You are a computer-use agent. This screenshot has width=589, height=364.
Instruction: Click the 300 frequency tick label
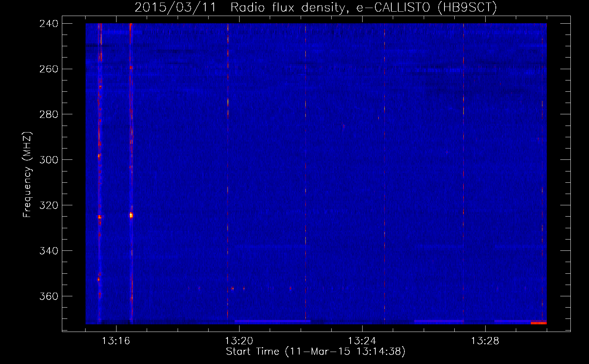49,160
